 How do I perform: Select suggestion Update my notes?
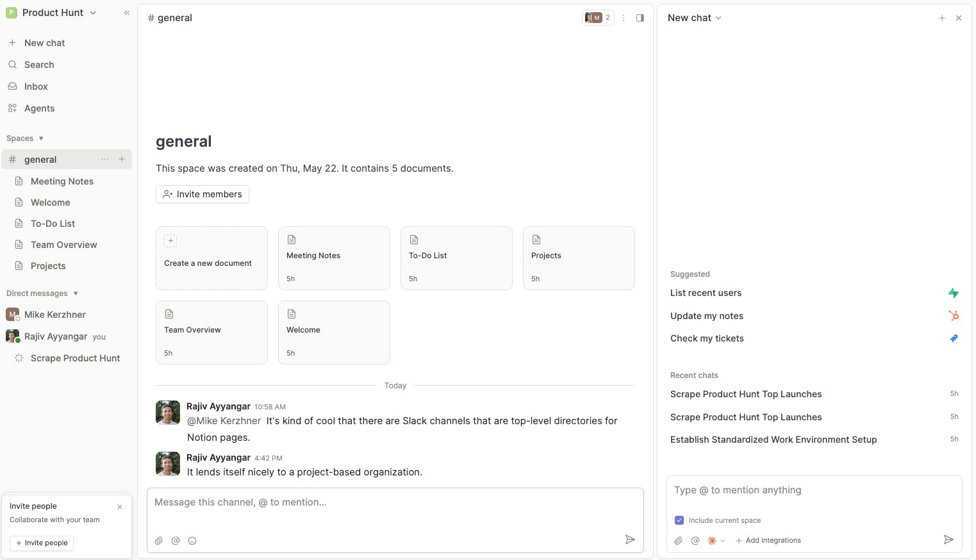(x=814, y=316)
